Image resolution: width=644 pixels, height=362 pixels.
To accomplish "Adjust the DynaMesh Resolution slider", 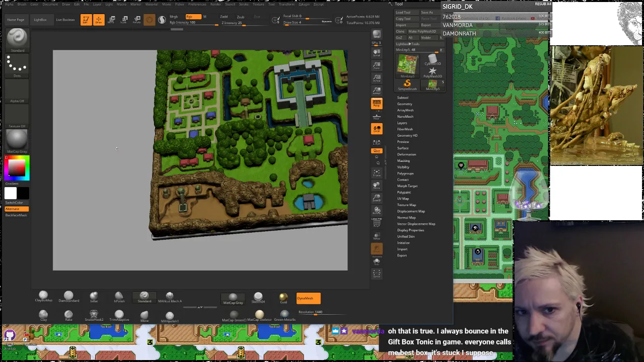I will coord(322,312).
